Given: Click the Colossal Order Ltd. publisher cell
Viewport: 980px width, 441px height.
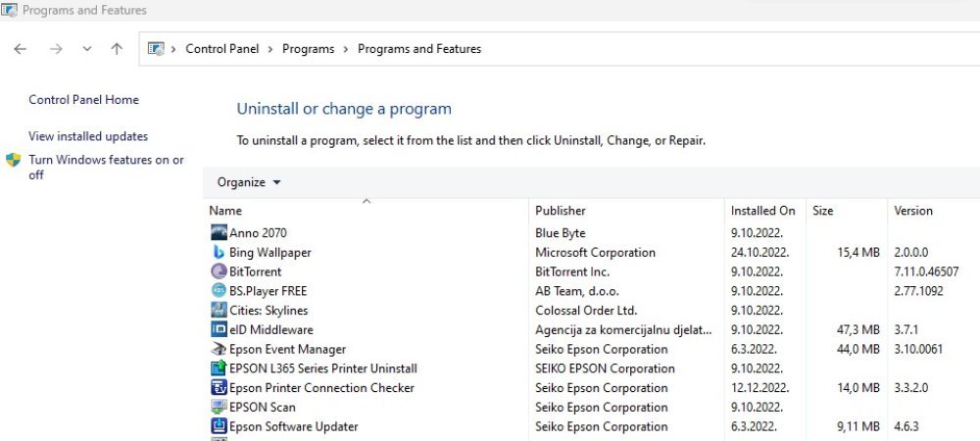Looking at the screenshot, I should 586,311.
